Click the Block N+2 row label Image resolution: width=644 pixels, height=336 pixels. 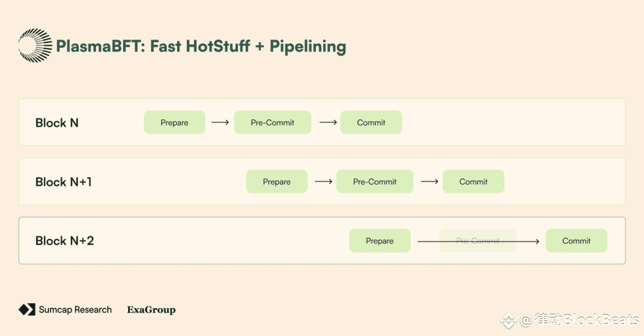click(x=64, y=241)
